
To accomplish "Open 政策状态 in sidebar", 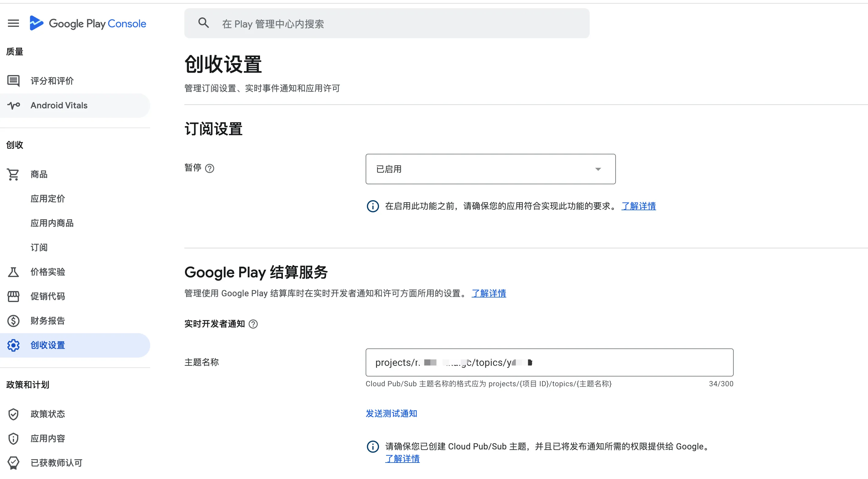I will pyautogui.click(x=75, y=414).
